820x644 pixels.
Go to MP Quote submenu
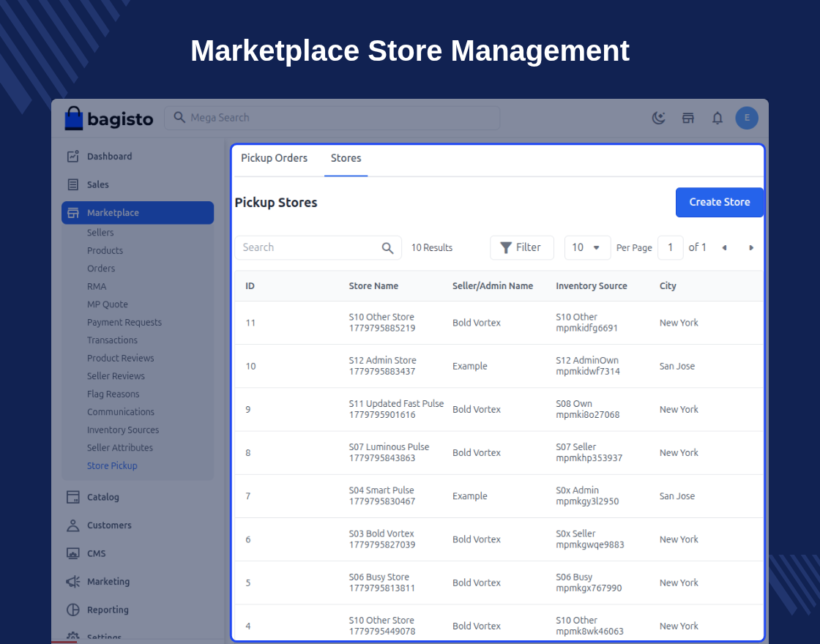[107, 304]
